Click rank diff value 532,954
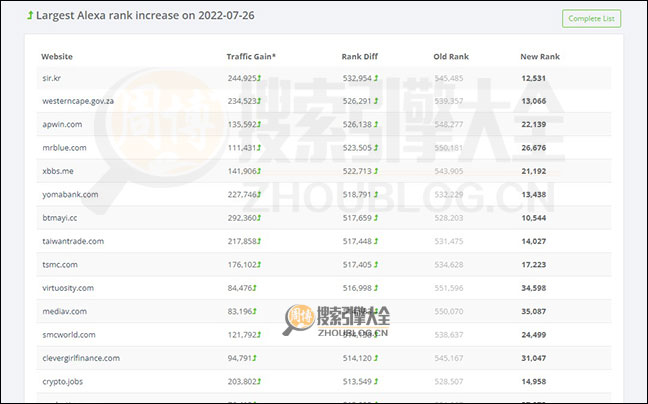The height and width of the screenshot is (404, 648). (357, 78)
